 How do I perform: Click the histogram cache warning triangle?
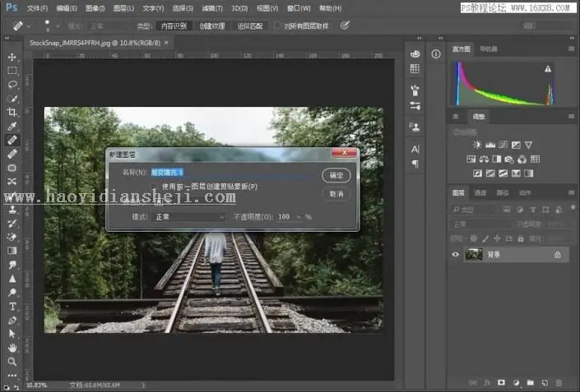[548, 69]
